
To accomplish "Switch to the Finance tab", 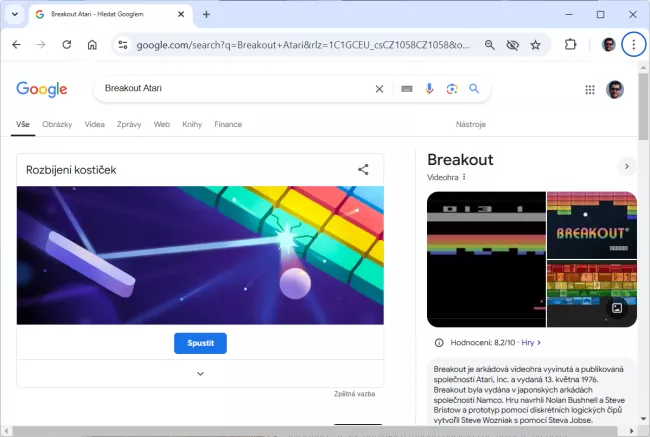I will 228,124.
